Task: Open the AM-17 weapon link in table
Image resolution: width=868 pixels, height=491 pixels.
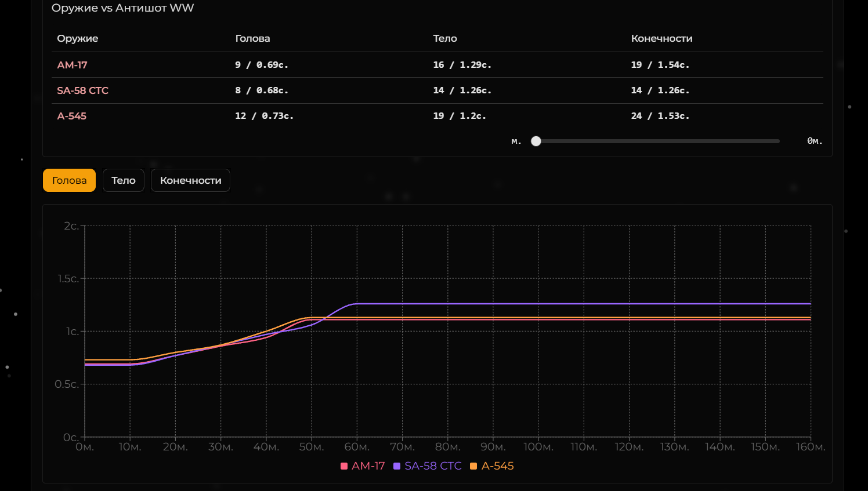Action: (x=72, y=65)
